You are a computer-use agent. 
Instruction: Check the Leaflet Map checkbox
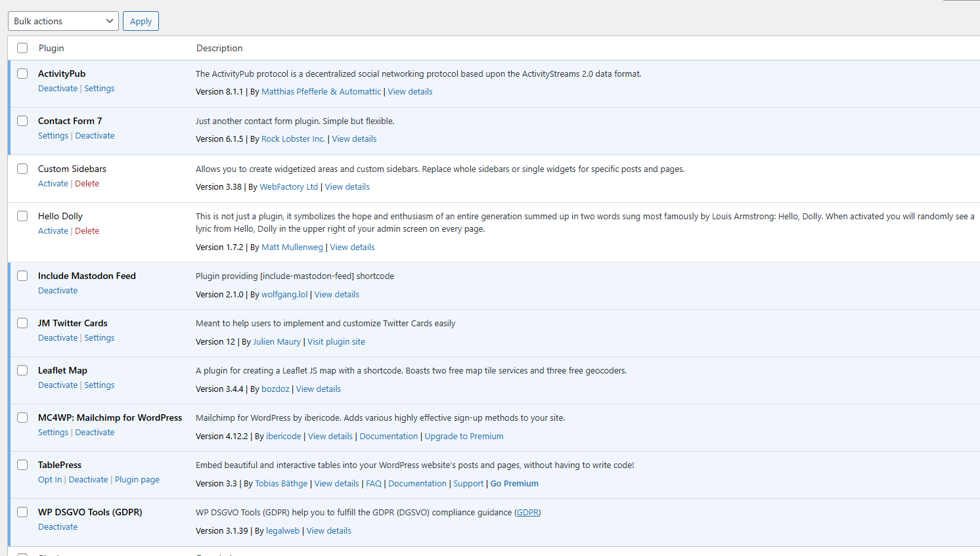pyautogui.click(x=22, y=370)
